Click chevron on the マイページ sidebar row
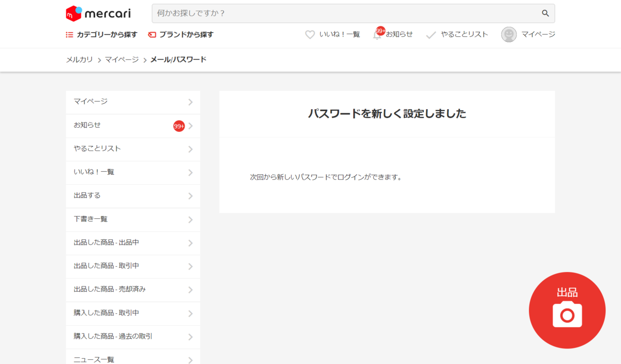 click(x=190, y=102)
